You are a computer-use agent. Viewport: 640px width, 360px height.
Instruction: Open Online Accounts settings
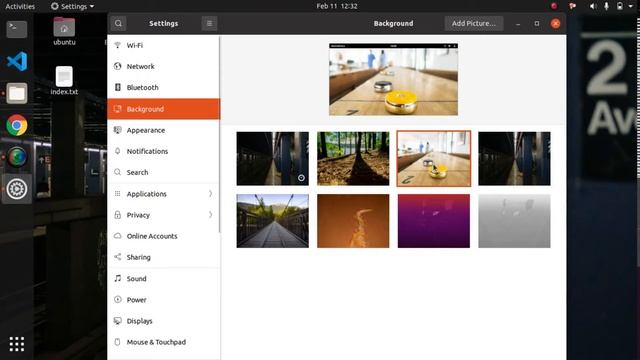[164, 236]
